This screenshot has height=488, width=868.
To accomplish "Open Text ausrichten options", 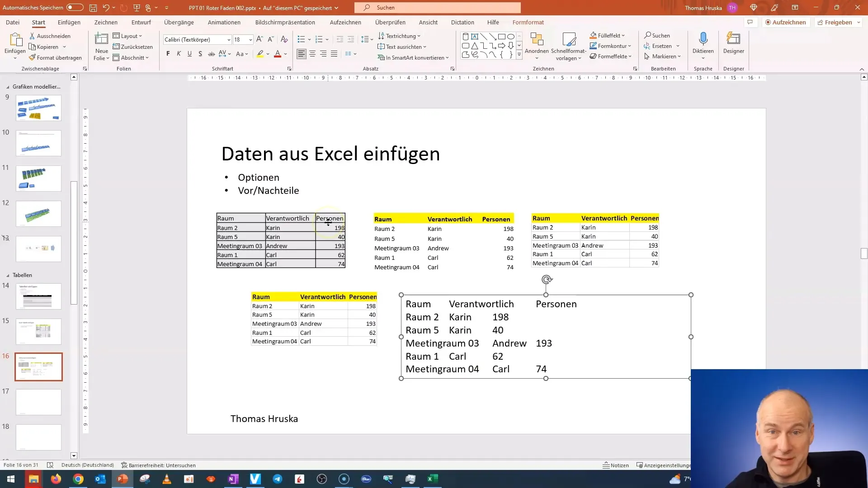I will pos(402,47).
